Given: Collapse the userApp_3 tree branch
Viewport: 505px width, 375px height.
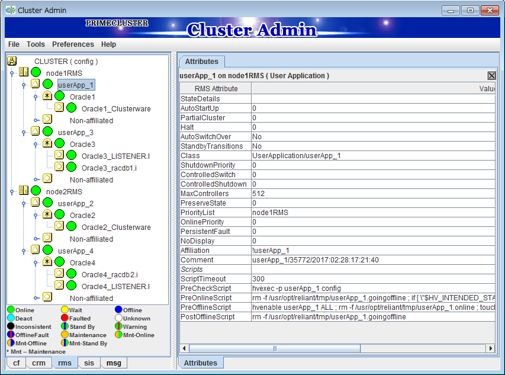Looking at the screenshot, I should click(24, 133).
